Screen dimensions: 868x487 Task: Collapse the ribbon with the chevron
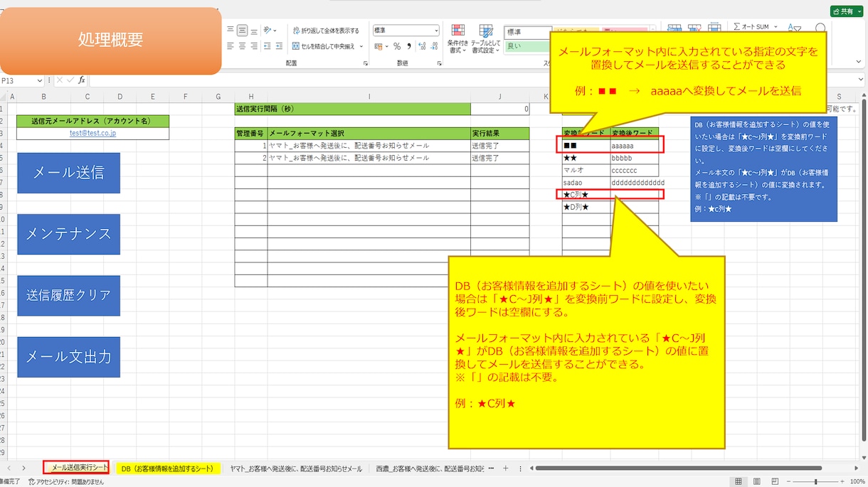click(x=859, y=63)
